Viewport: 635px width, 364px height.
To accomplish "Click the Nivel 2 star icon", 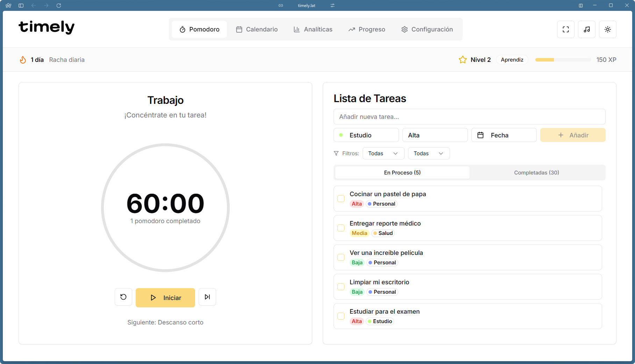I will (462, 60).
